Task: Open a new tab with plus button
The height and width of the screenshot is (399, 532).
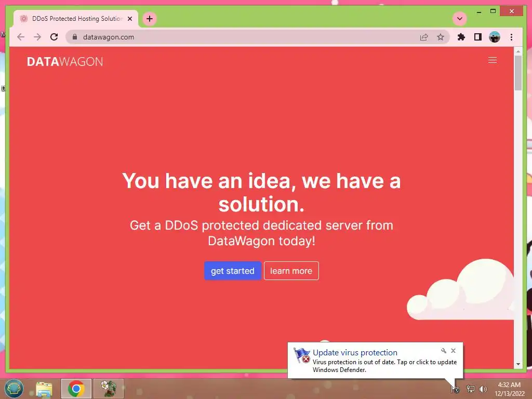Action: click(150, 19)
